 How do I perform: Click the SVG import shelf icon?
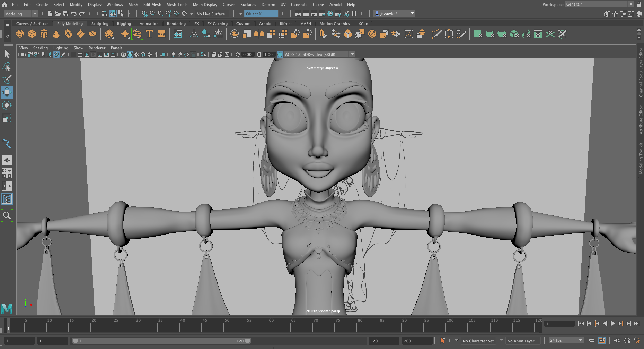pos(161,34)
